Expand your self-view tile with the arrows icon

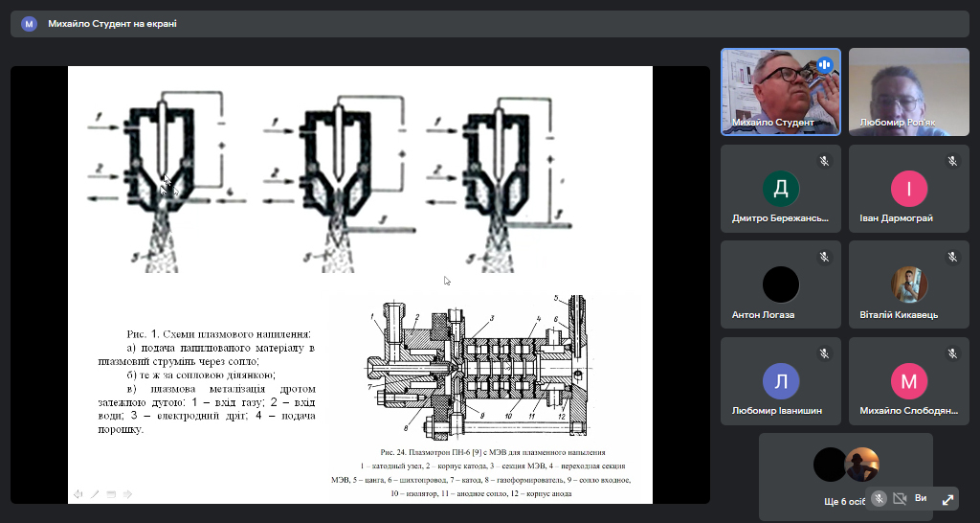pyautogui.click(x=947, y=499)
